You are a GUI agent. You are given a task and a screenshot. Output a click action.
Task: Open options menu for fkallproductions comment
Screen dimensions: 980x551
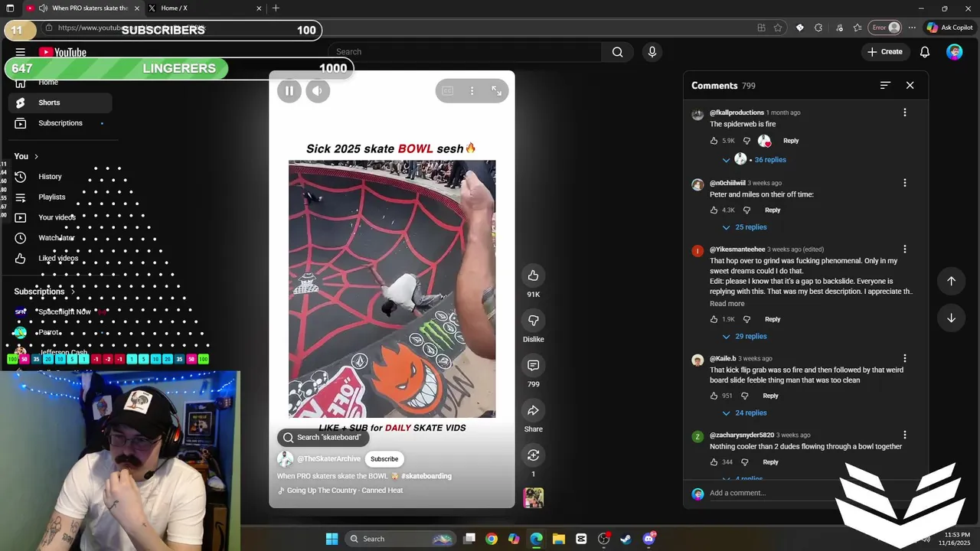tap(904, 112)
